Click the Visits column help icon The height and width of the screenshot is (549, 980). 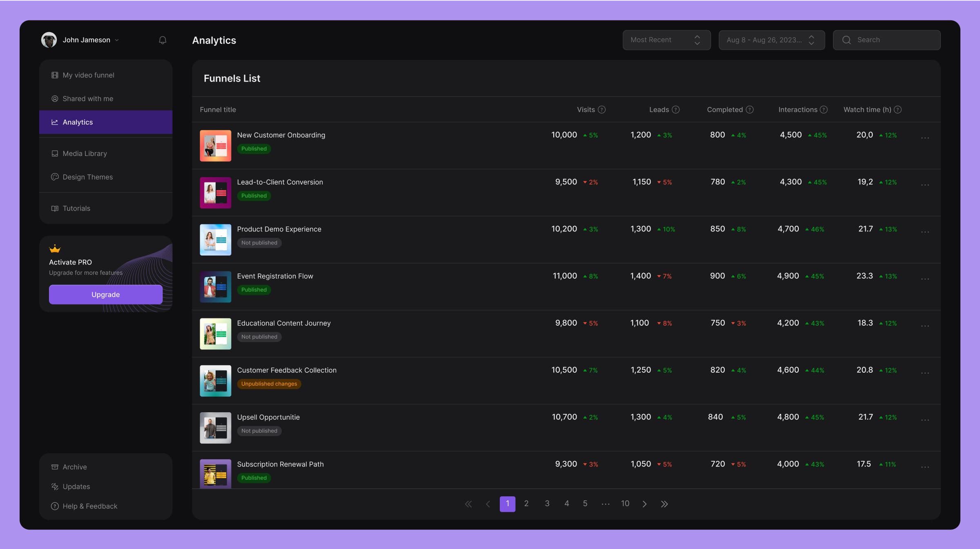601,109
